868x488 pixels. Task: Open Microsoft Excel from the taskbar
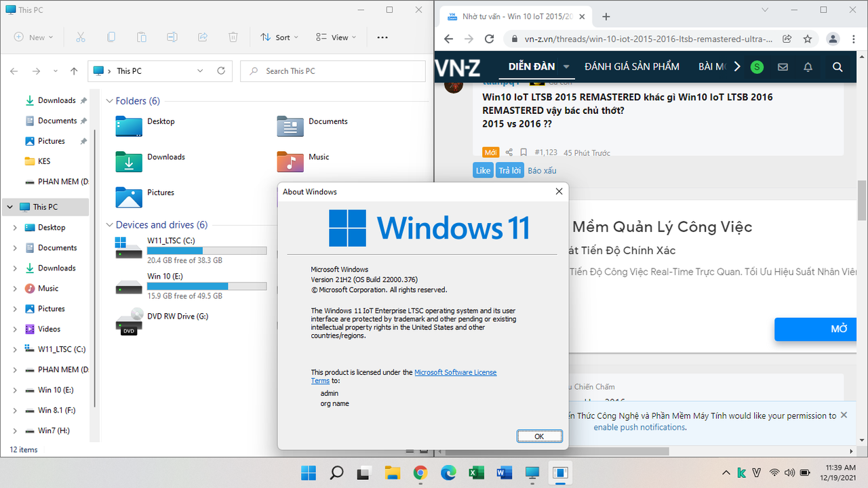point(476,472)
